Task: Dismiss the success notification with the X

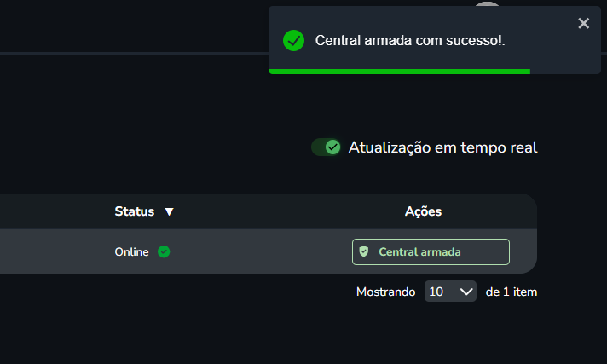Action: [583, 24]
